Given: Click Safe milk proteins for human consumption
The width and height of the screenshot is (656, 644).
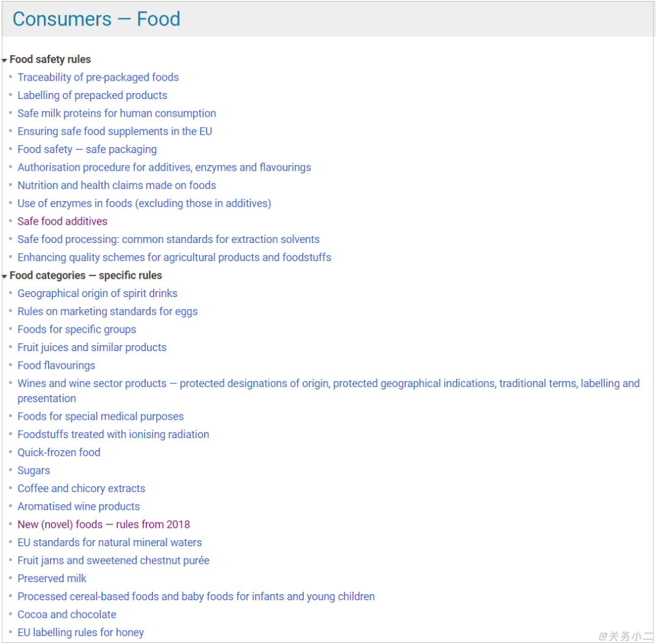Looking at the screenshot, I should pos(116,114).
